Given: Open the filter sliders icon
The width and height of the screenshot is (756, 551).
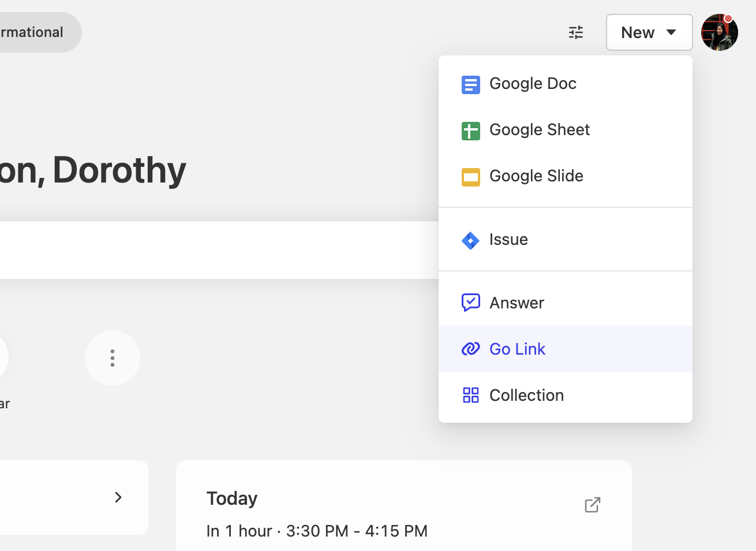Looking at the screenshot, I should [x=575, y=32].
